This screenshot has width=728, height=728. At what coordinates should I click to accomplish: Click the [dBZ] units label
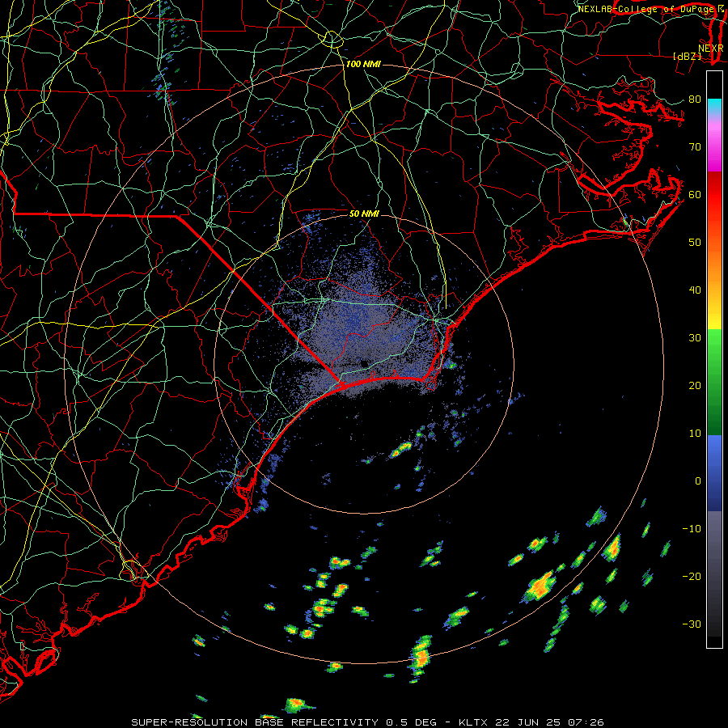tap(687, 56)
